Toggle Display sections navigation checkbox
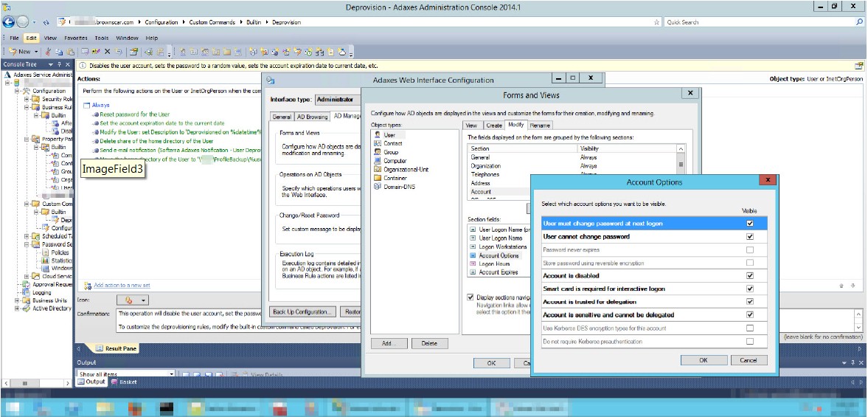 tap(471, 297)
